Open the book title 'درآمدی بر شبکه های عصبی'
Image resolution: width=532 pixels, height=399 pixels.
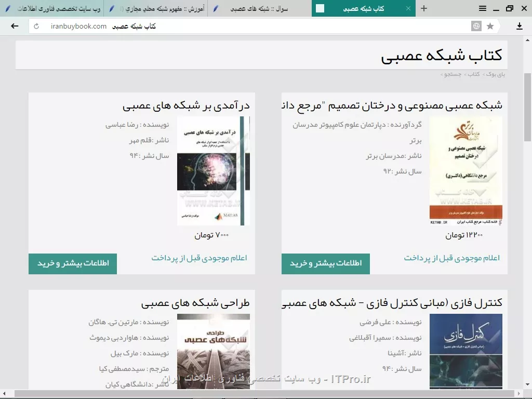tap(187, 106)
